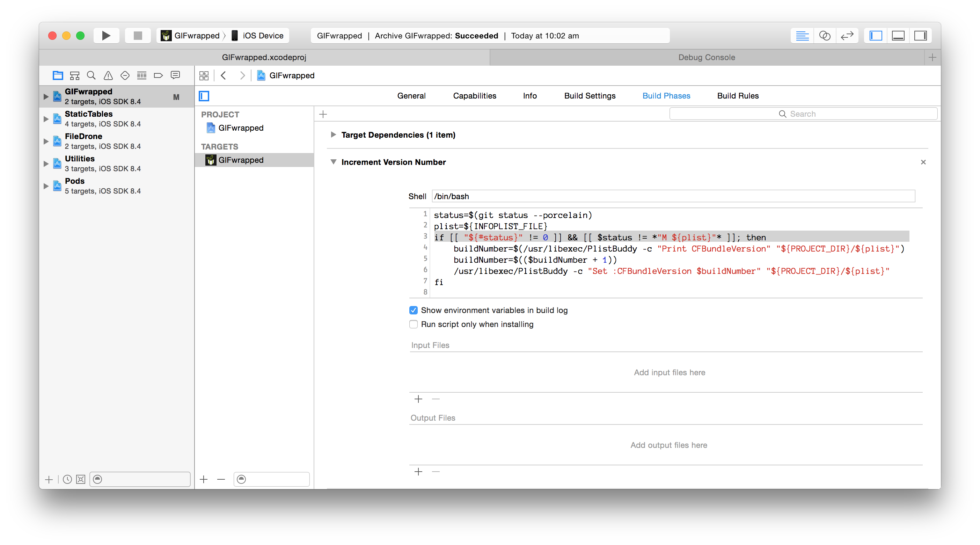Show only recent files in navigator
This screenshot has height=545, width=980.
67,480
